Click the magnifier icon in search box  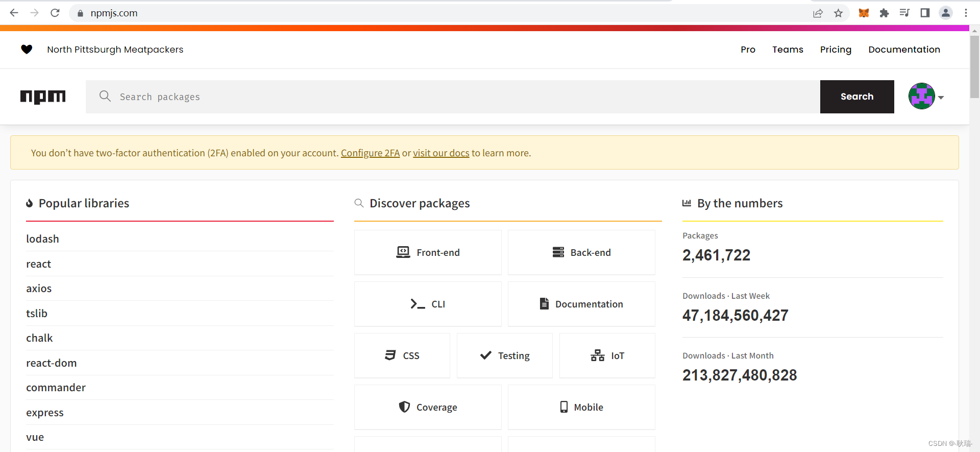(x=105, y=96)
